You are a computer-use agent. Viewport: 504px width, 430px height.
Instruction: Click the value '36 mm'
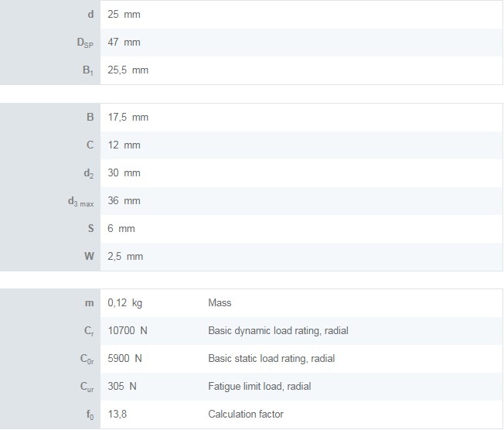pos(124,200)
